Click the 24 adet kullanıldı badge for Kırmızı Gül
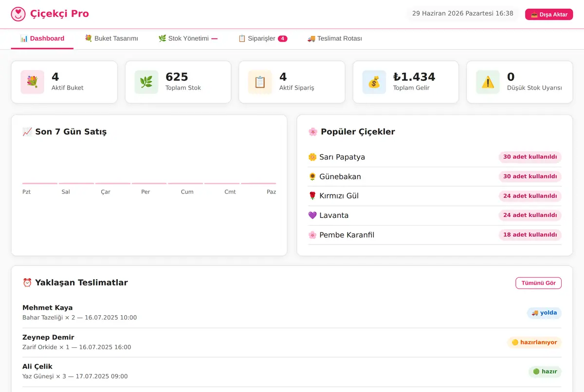 coord(530,196)
